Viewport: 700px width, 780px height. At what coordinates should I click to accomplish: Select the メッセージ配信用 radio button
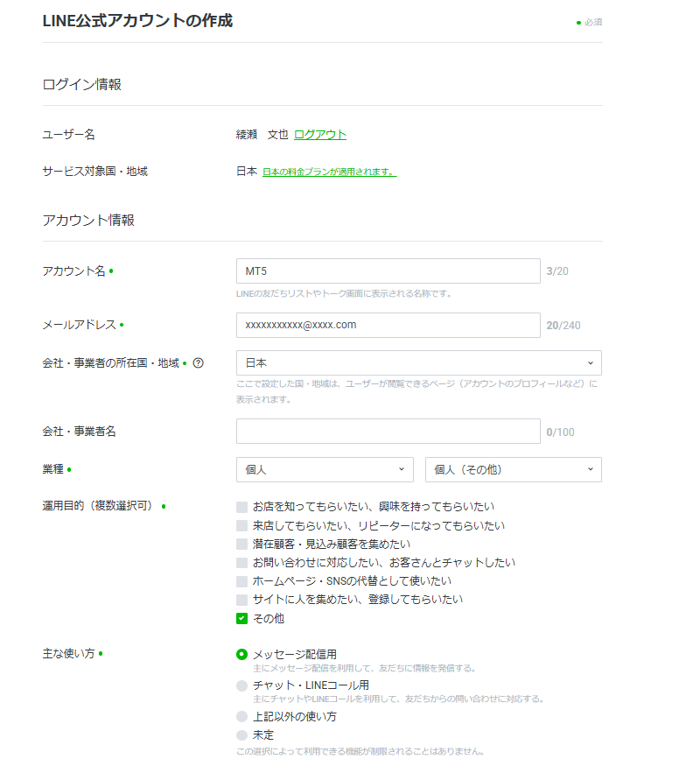pyautogui.click(x=242, y=654)
